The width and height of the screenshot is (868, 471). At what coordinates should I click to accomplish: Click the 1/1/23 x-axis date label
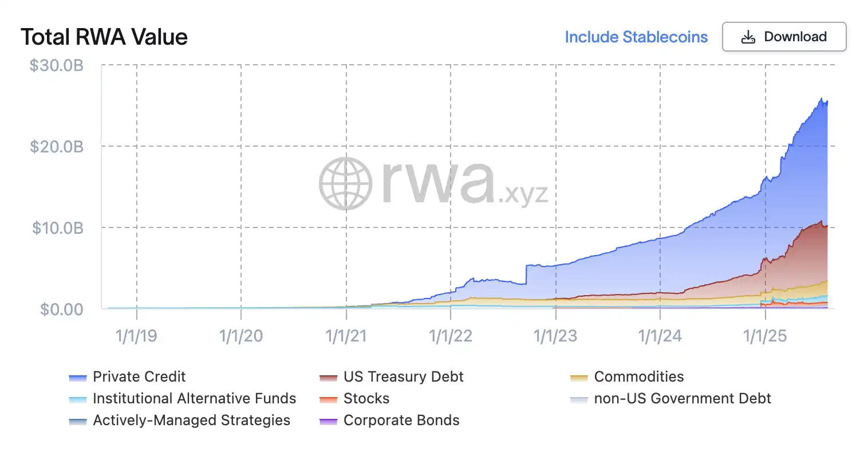coord(555,336)
